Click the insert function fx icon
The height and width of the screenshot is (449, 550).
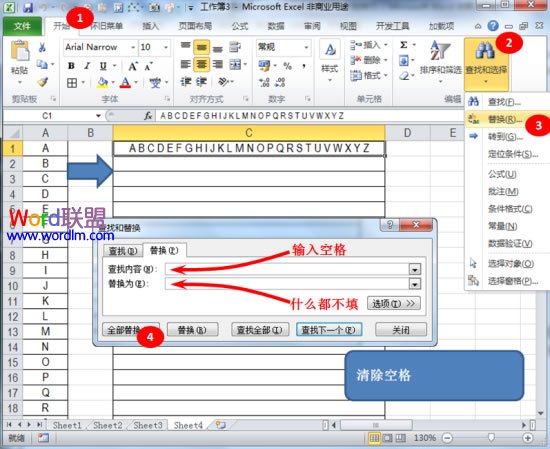148,116
